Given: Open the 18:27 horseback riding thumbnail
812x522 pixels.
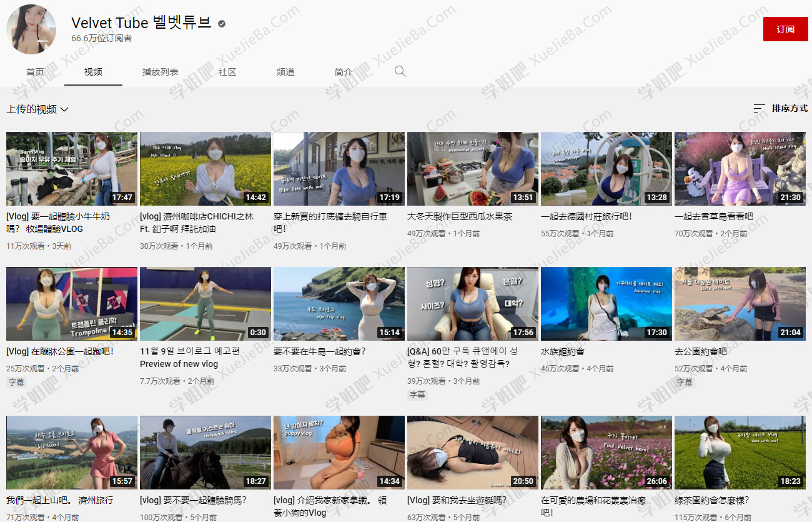Looking at the screenshot, I should click(x=205, y=453).
